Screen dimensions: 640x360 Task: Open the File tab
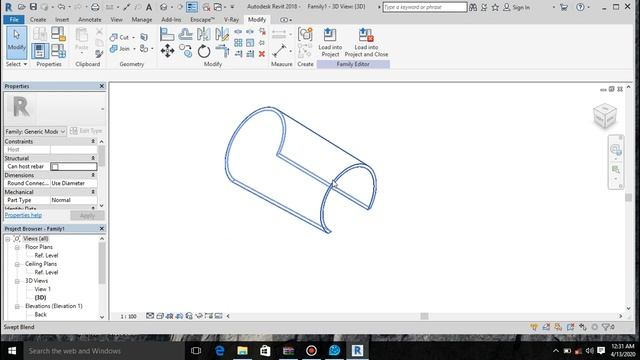coord(14,20)
